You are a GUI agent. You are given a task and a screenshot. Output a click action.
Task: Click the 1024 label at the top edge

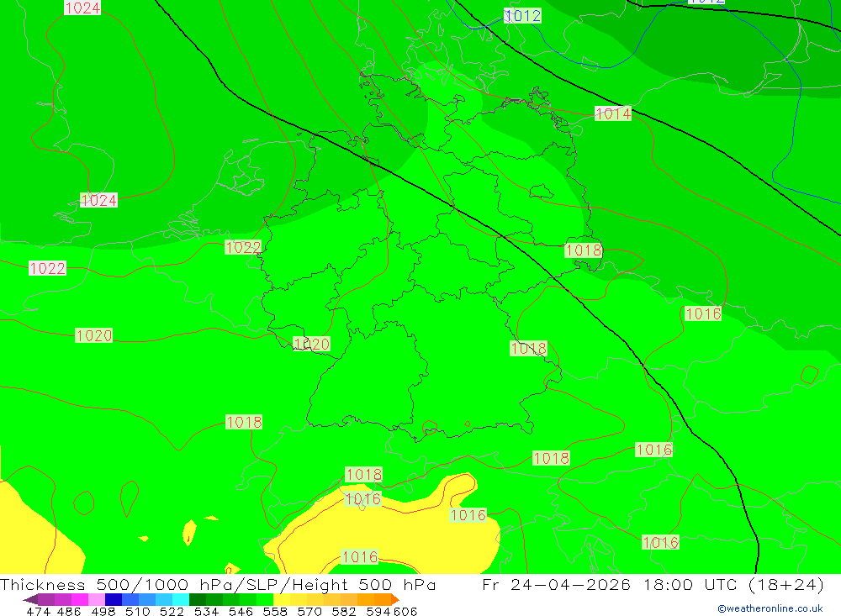tap(82, 8)
